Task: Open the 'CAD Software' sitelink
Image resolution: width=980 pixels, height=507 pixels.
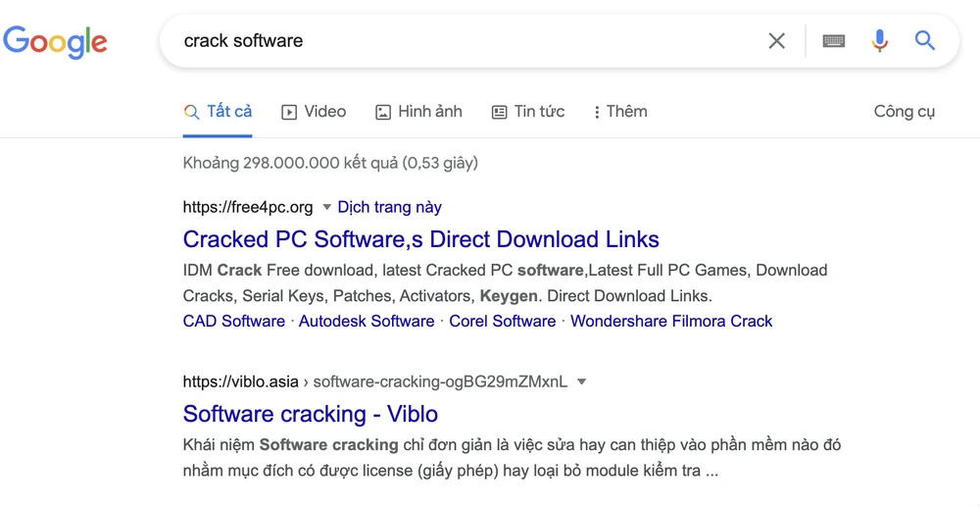Action: (x=234, y=322)
